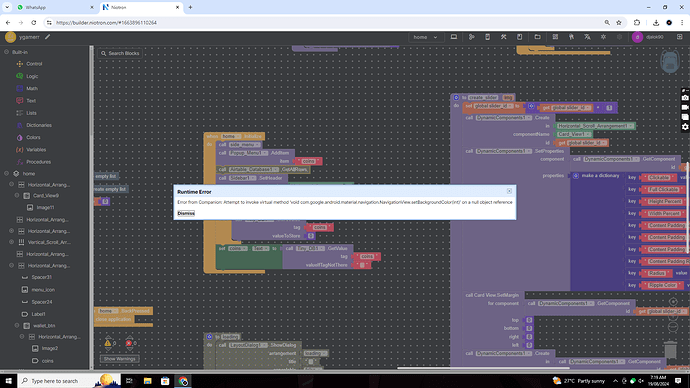Open a new browser tab
690x388 pixels.
pos(191,7)
